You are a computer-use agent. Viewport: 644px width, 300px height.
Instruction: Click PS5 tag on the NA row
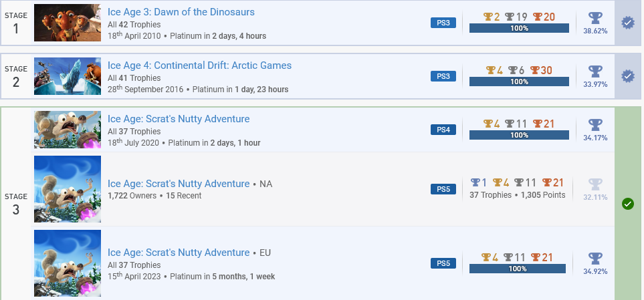click(x=443, y=189)
